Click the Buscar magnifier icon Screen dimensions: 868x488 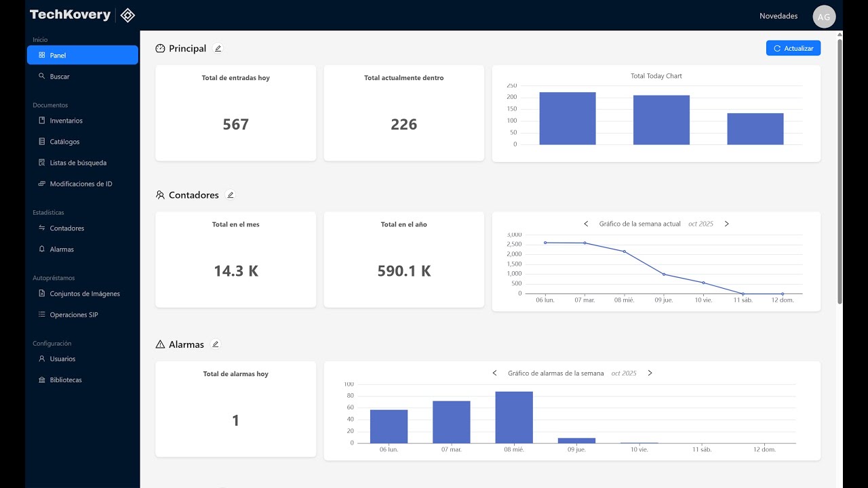[x=42, y=76]
